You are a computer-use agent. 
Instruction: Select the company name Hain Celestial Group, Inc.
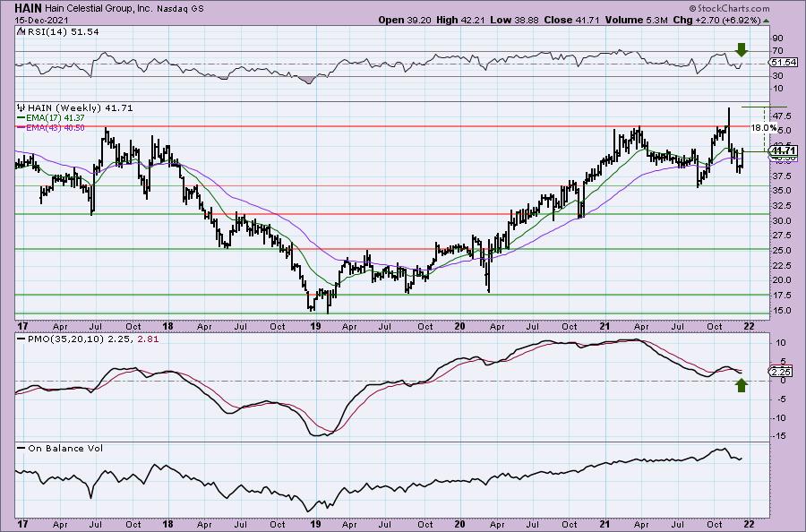[x=100, y=9]
